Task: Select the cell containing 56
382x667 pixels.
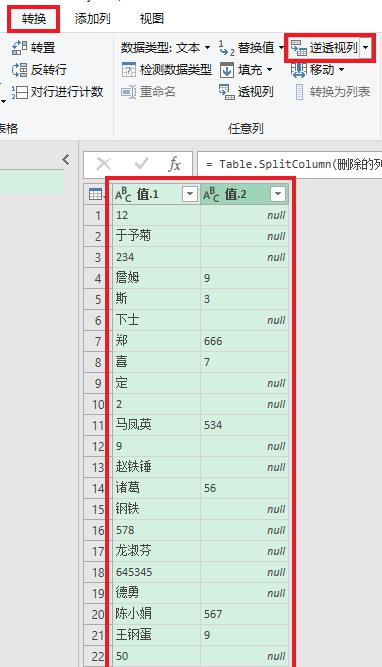Action: point(245,488)
